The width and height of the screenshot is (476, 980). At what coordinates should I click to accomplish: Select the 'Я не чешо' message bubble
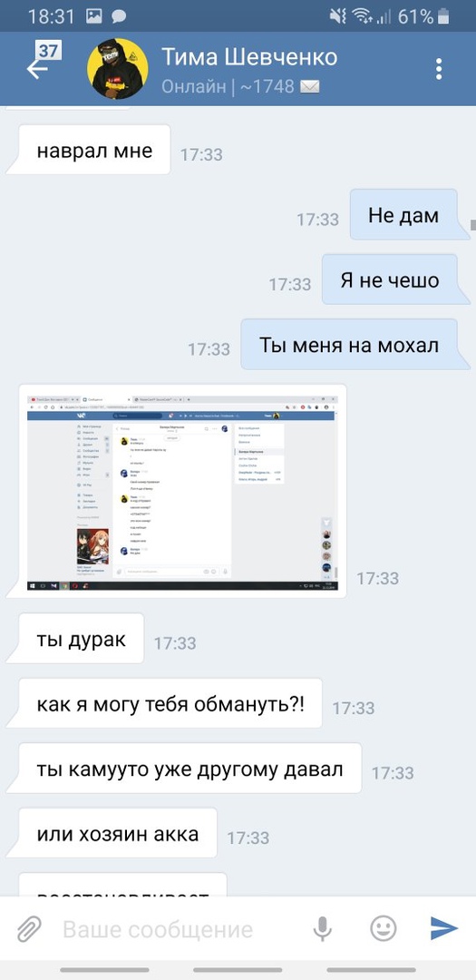[391, 280]
